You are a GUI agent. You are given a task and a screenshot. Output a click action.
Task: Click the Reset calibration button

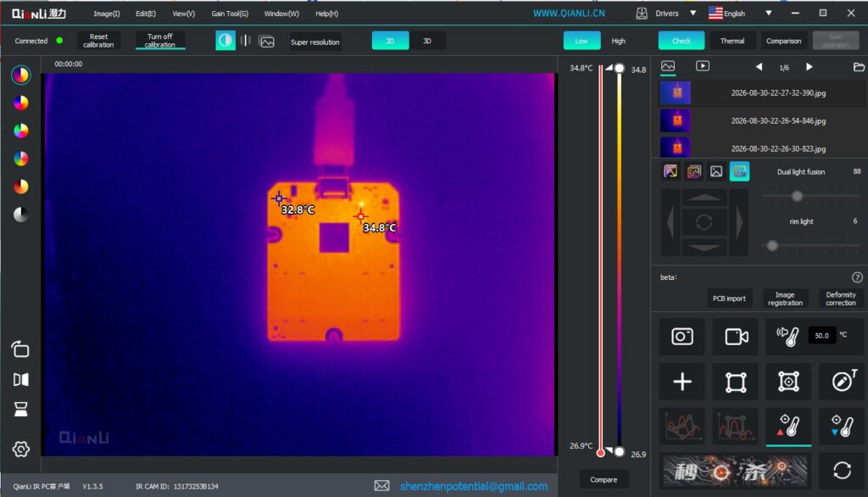tap(98, 41)
